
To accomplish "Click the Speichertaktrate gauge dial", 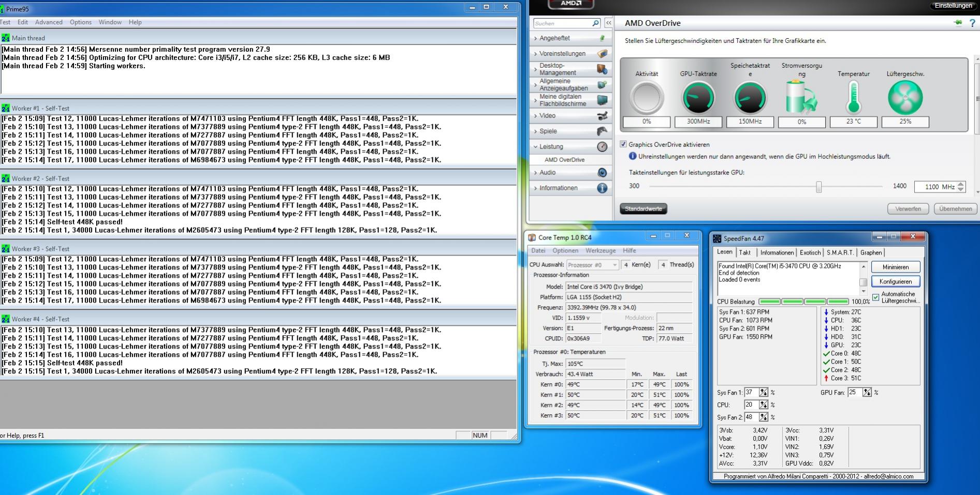I will coord(750,98).
